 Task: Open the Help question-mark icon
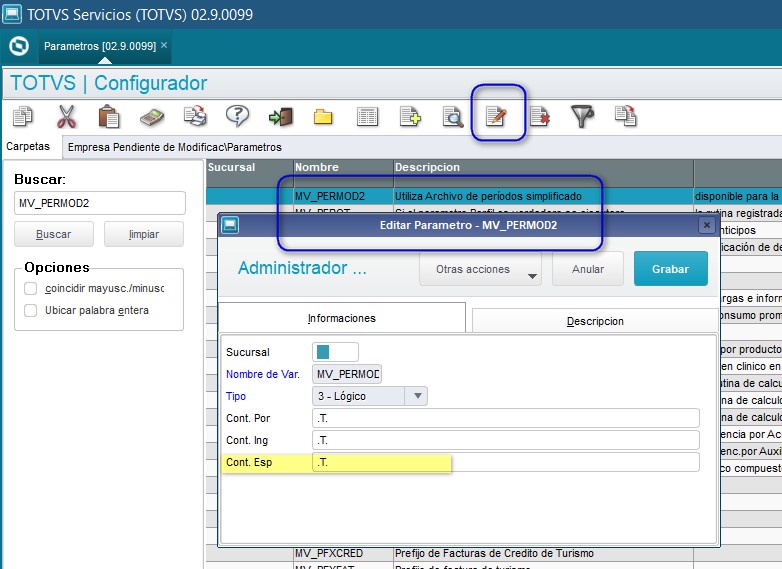[237, 116]
